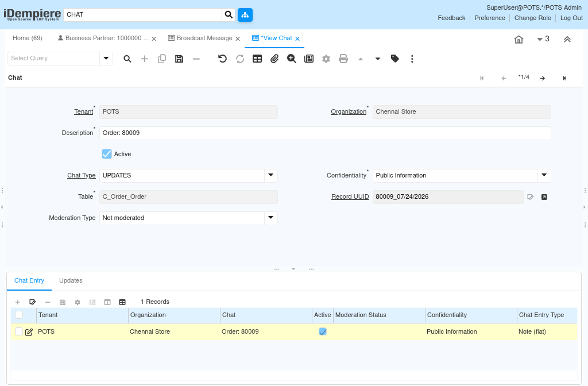
Task: Click the Copy Record toolbar icon
Action: [x=161, y=59]
